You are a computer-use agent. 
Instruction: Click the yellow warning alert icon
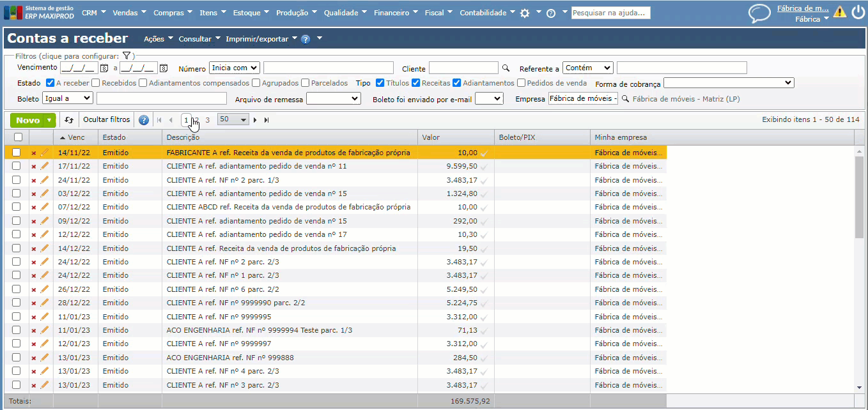(x=839, y=12)
